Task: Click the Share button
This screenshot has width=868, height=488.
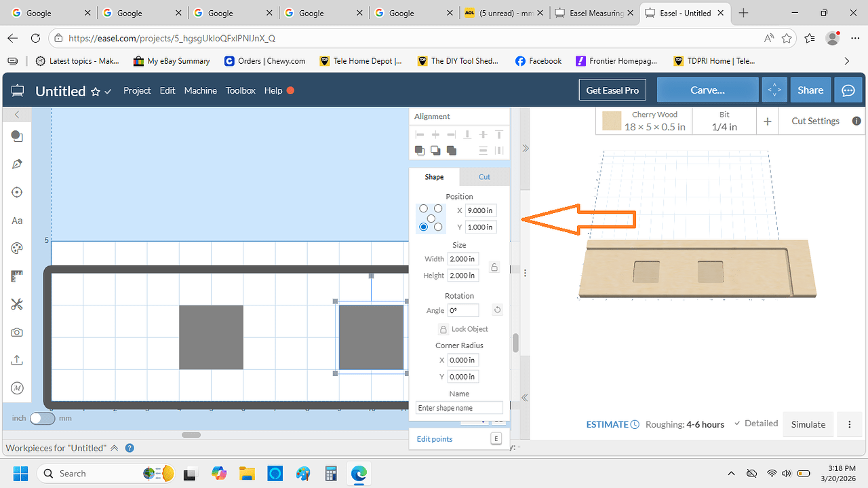Action: [x=810, y=90]
